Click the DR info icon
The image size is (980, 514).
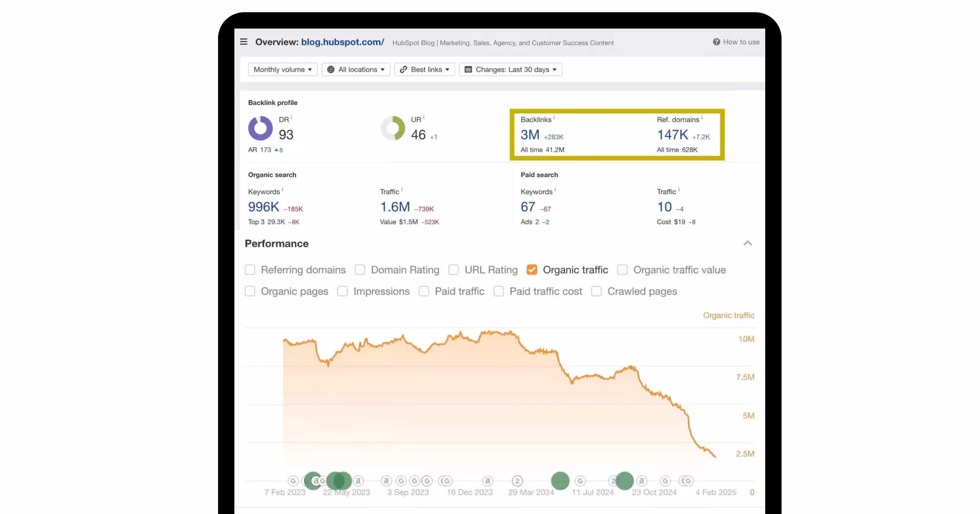click(x=292, y=117)
